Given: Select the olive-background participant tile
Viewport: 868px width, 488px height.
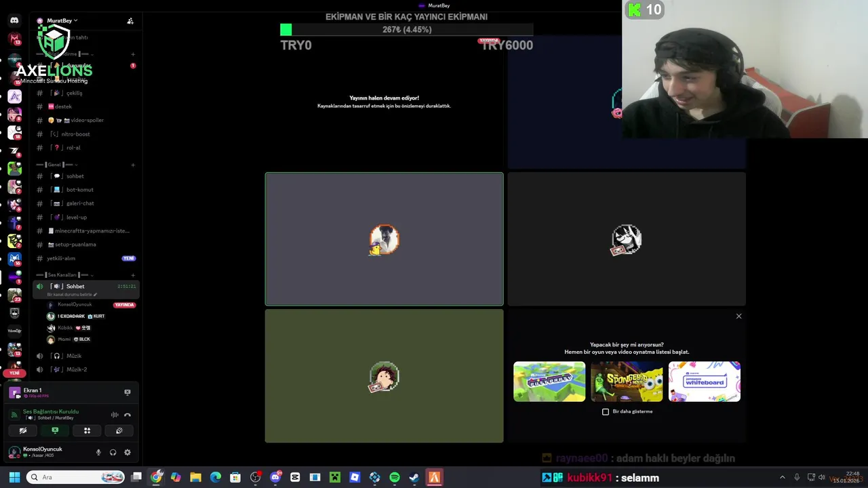Looking at the screenshot, I should pos(384,376).
